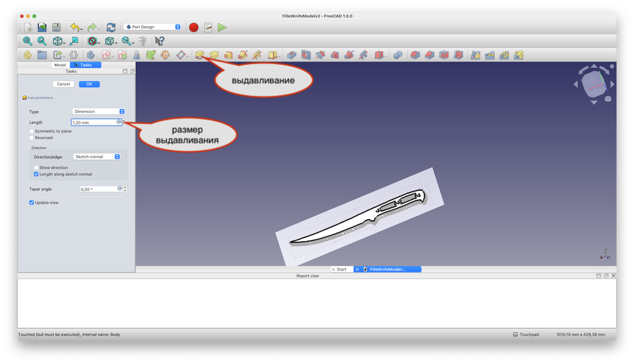Click the What's This help cursor icon
634x364 pixels.
(159, 41)
